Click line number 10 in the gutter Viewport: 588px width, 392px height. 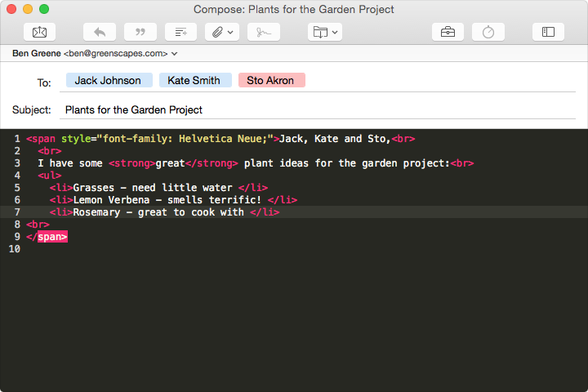[14, 249]
